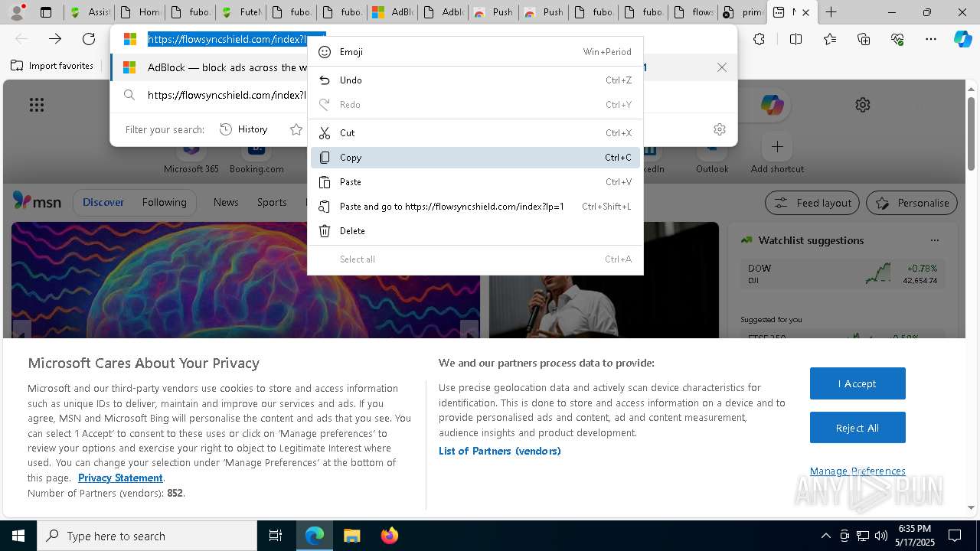This screenshot has width=980, height=551.
Task: Choose Paste from the context menu
Action: [x=475, y=182]
